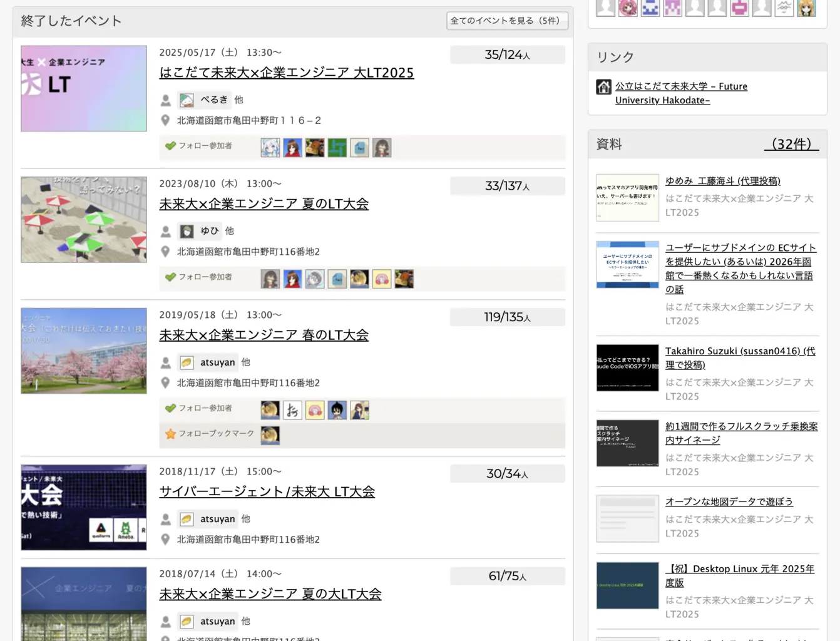Open the （32件） materials list link
Screen dimensions: 840x641
(791, 143)
